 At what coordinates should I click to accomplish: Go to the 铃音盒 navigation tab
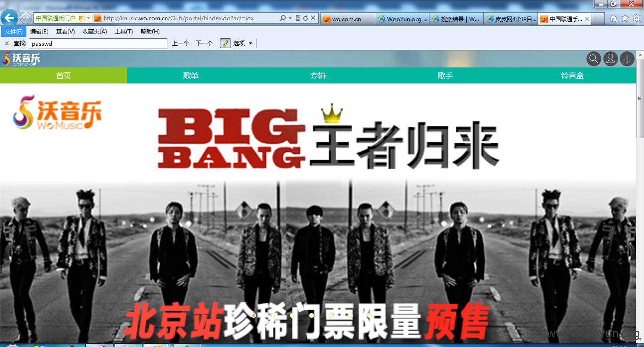click(x=572, y=75)
